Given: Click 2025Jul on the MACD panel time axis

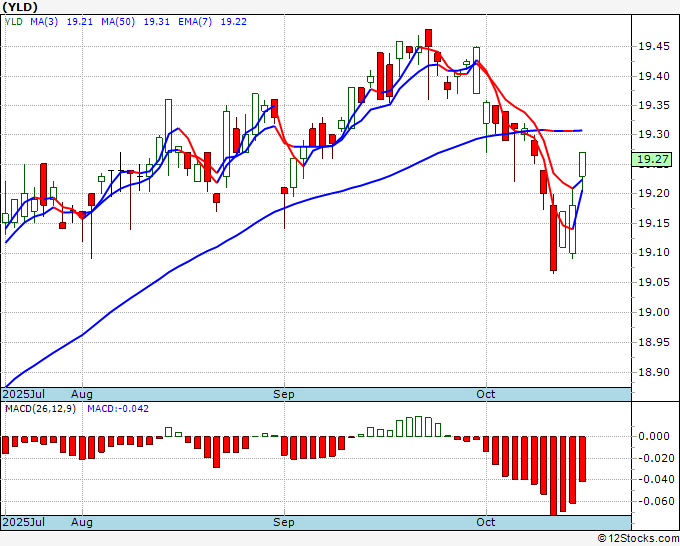Looking at the screenshot, I should point(24,522).
